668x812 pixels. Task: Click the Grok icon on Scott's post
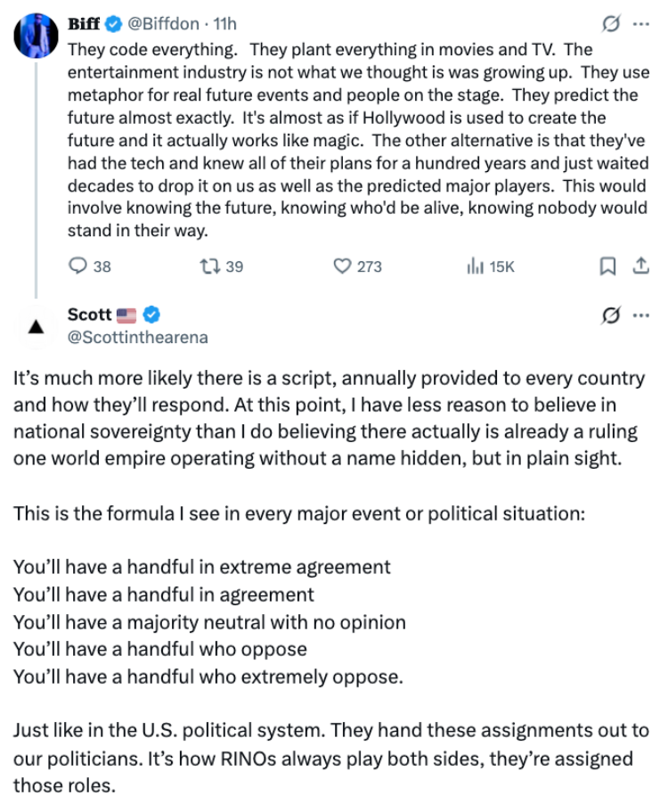pyautogui.click(x=611, y=316)
